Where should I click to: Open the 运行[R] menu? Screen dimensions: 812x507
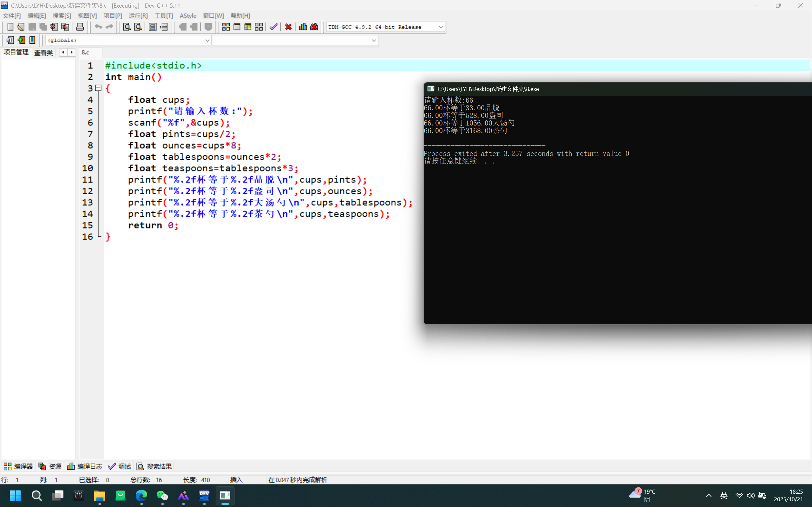coord(138,16)
